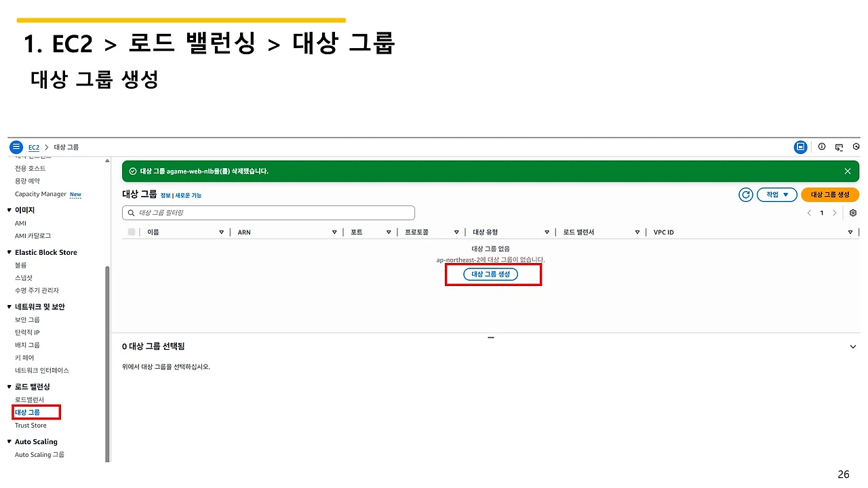Click inside the 대상 그룹 필터링 search field
Screen dimensions: 868x488
[268, 212]
